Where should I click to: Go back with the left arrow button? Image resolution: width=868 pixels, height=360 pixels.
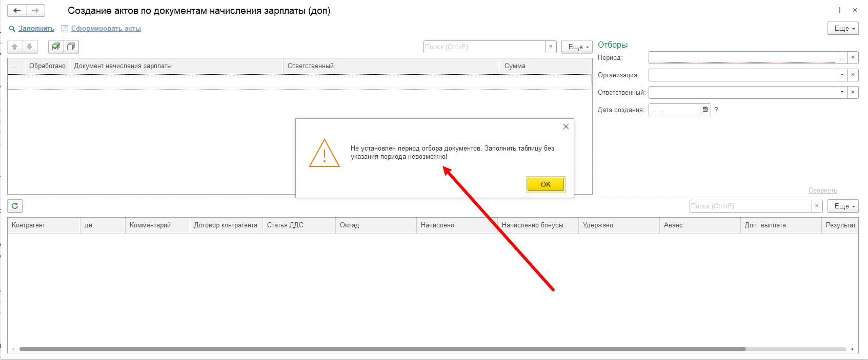[x=17, y=10]
